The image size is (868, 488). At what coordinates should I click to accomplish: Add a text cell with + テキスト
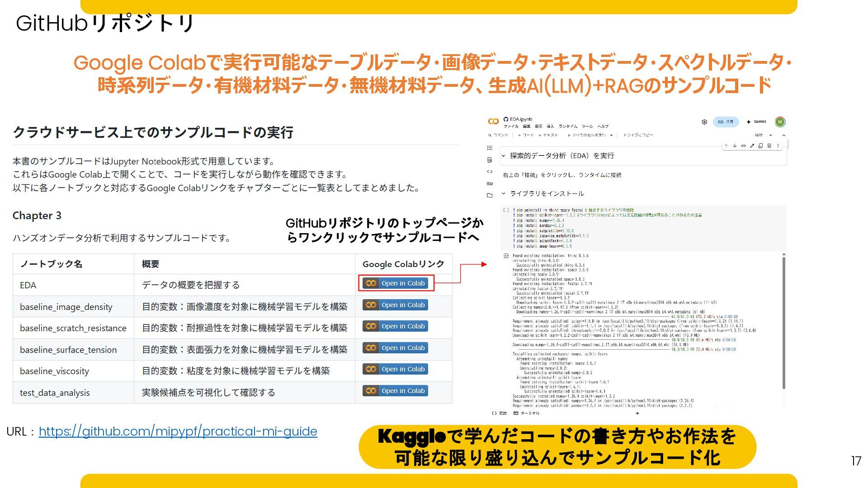(548, 135)
